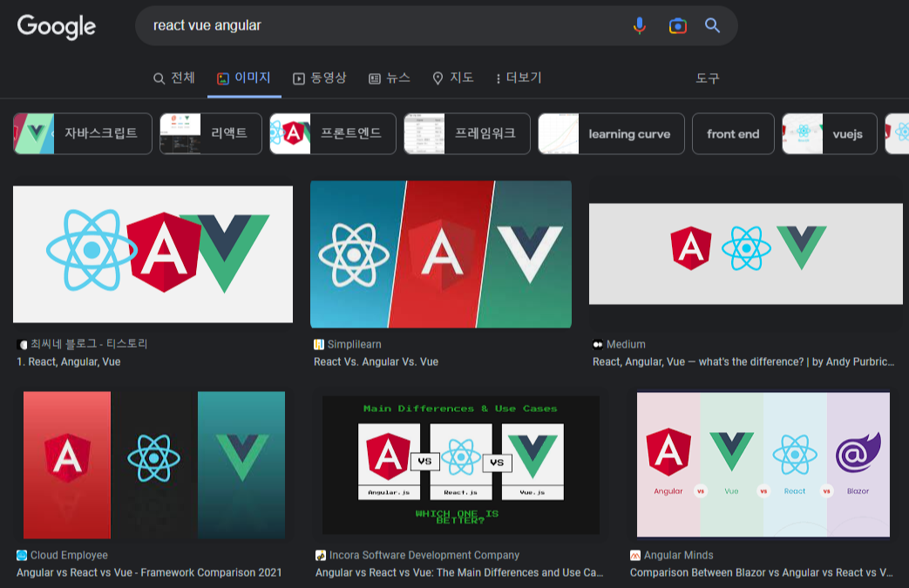
Task: Click the 최씨네 블로그 favicon
Action: coord(22,345)
